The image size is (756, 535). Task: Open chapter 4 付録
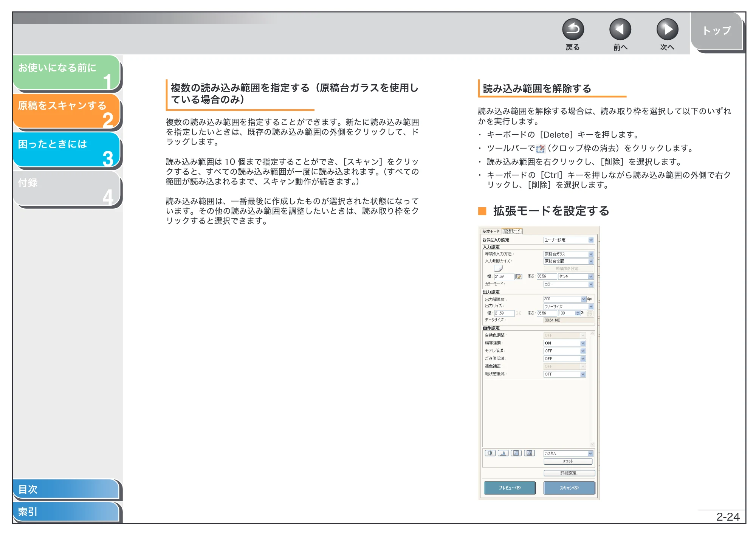(67, 188)
